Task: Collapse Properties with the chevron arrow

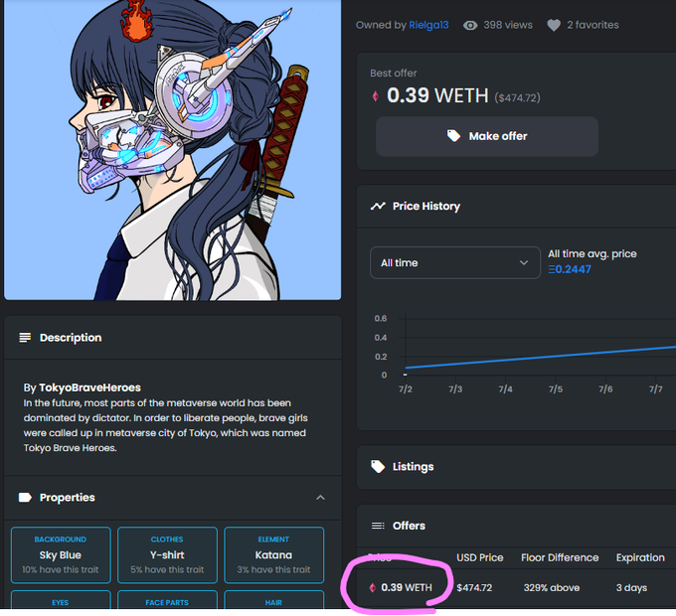Action: pyautogui.click(x=320, y=498)
